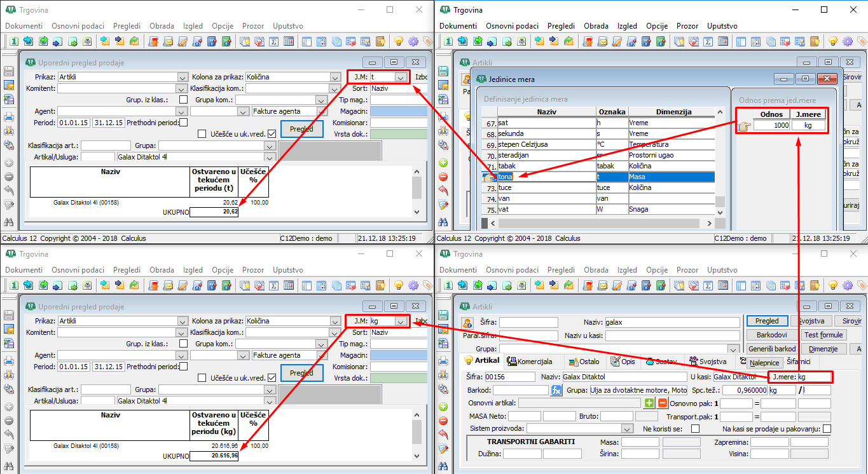Open the fx formula button beside Barkod
The height and width of the screenshot is (474, 868).
(x=556, y=390)
